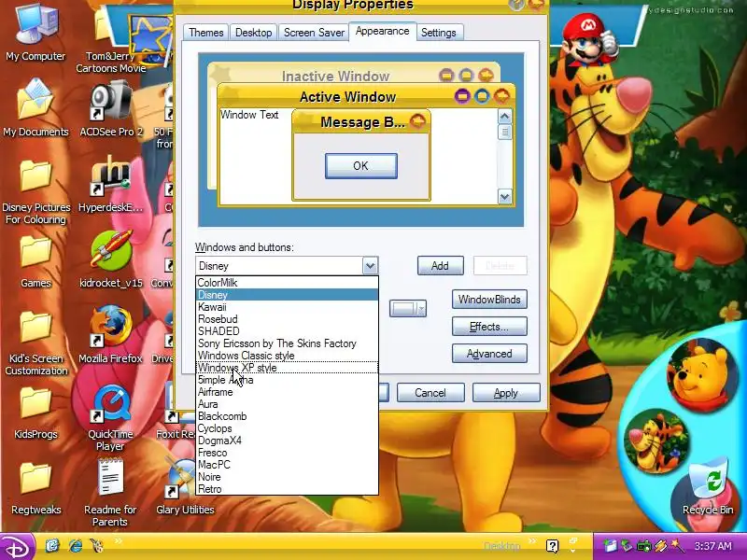Open the Effects... dialog button
This screenshot has width=747, height=560.
point(489,327)
